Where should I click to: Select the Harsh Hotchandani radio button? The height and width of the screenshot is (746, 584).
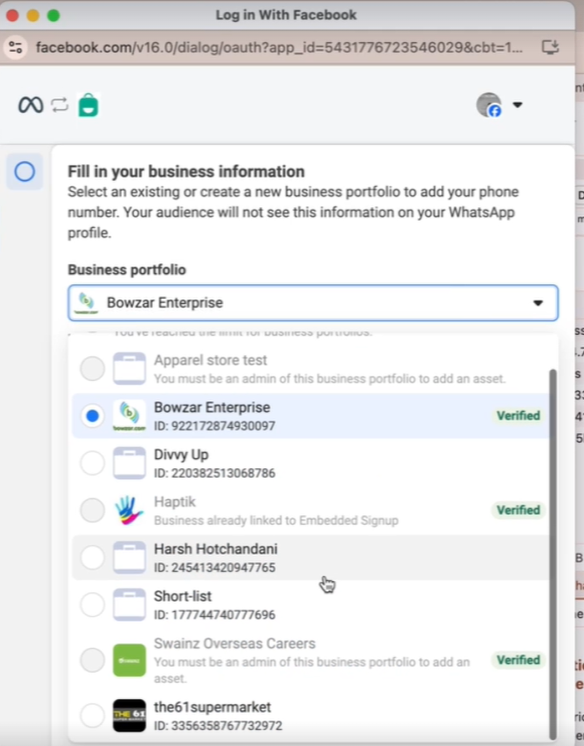pyautogui.click(x=92, y=557)
